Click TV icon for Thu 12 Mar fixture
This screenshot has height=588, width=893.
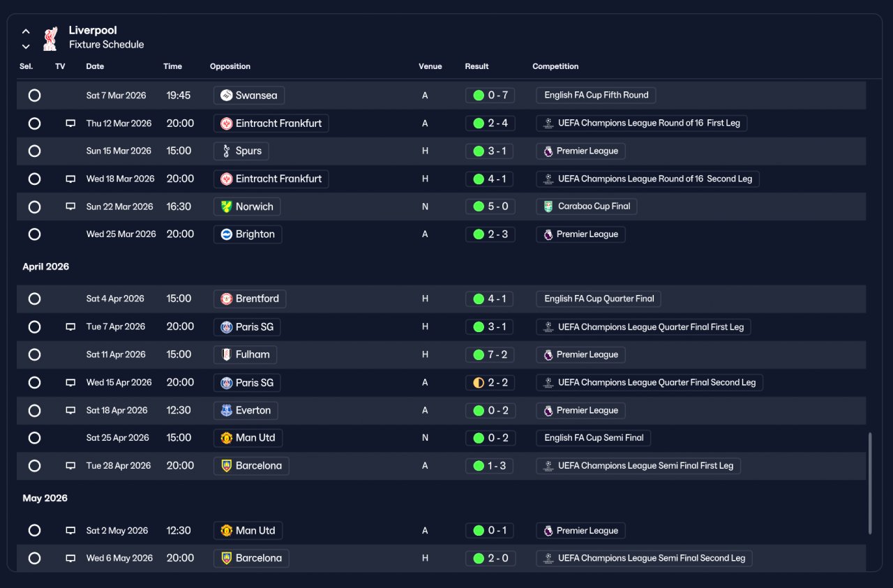coord(70,123)
